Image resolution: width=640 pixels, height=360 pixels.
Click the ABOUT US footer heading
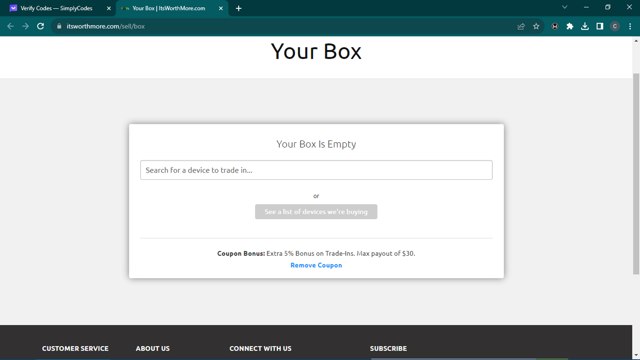point(153,349)
